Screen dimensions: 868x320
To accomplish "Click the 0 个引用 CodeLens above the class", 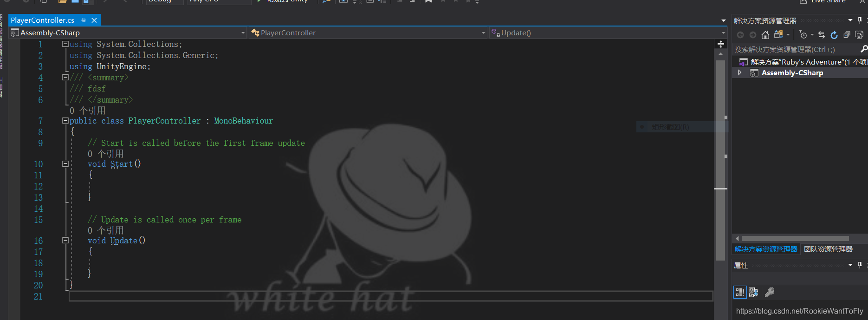I will coord(88,111).
